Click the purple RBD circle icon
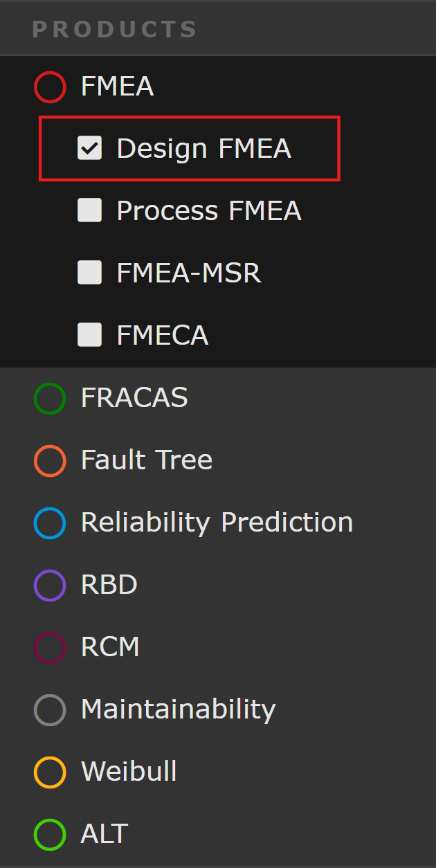Screen dimensions: 436x868 [x=50, y=586]
